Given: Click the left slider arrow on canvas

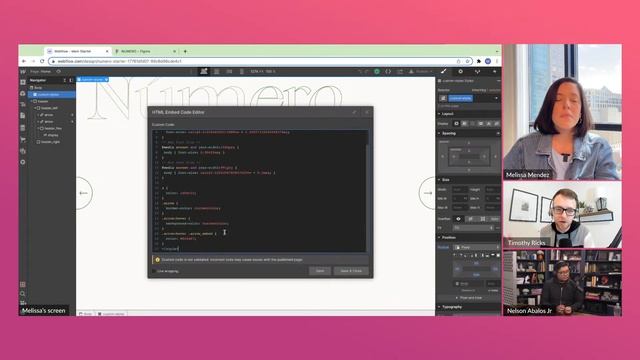Looking at the screenshot, I should tap(84, 193).
